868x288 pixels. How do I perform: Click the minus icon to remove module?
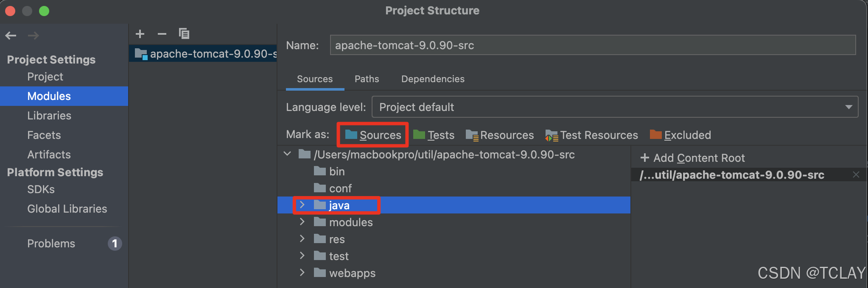[162, 34]
